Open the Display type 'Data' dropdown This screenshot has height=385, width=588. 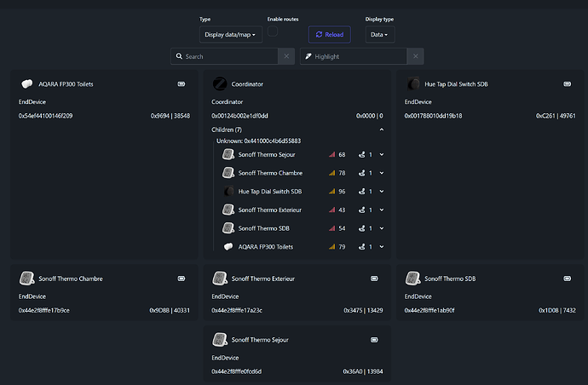[379, 35]
